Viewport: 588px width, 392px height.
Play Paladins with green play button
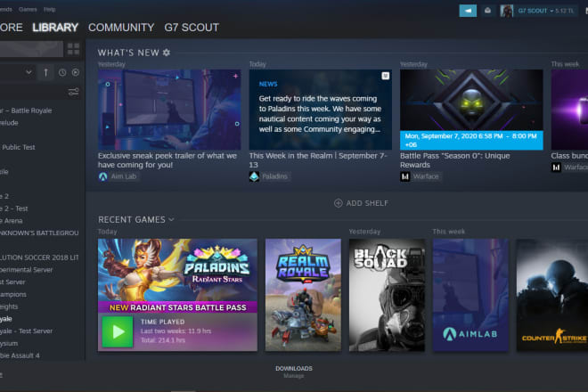coord(118,331)
